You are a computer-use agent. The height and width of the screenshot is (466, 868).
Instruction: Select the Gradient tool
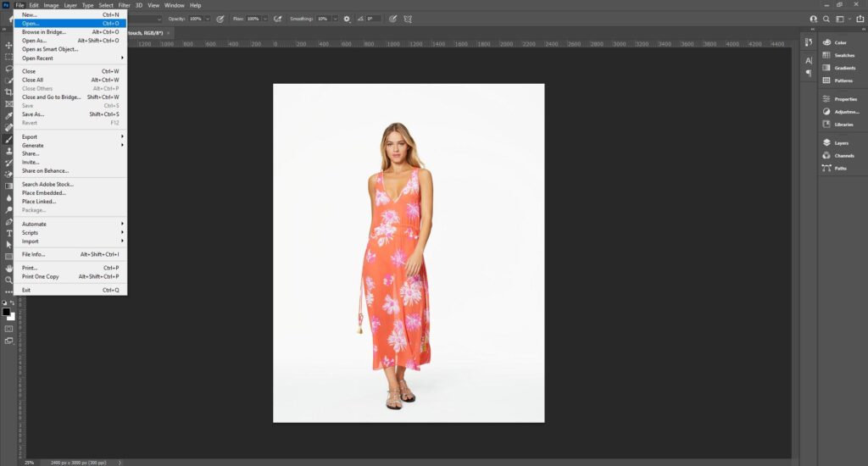(x=8, y=186)
